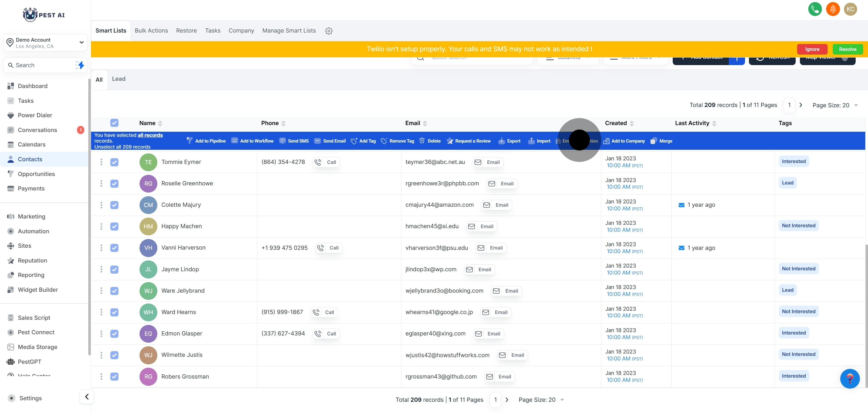Go to next page using top chevron
The height and width of the screenshot is (412, 868).
800,105
